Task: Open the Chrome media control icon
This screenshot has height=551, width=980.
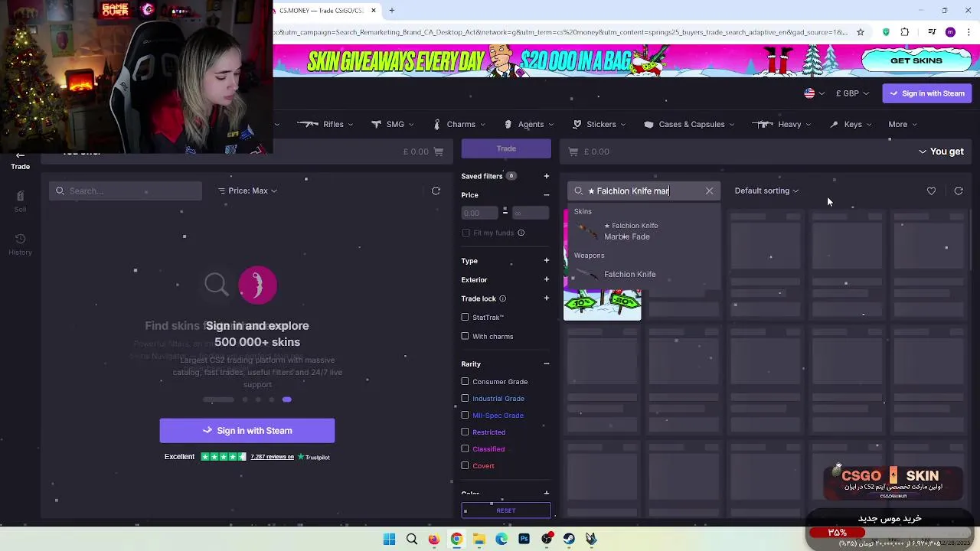Action: click(x=932, y=32)
